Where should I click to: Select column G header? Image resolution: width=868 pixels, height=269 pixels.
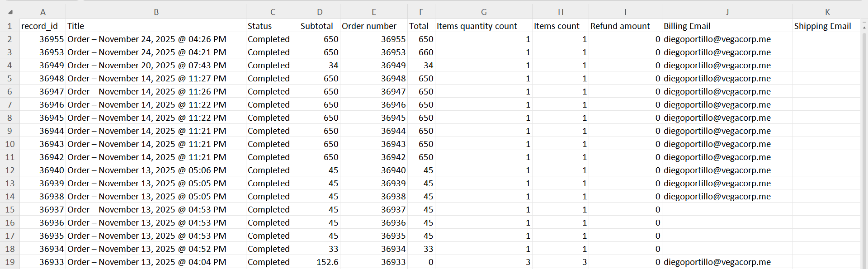[483, 12]
